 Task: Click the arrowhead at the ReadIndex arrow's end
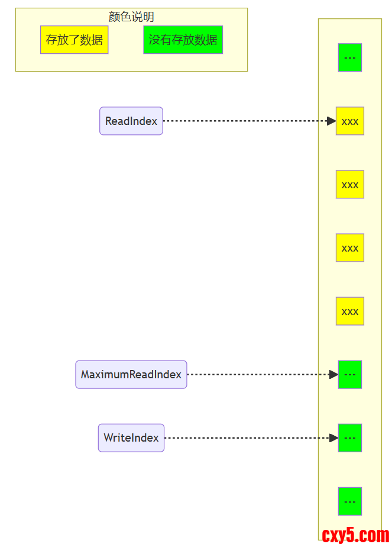pyautogui.click(x=331, y=121)
